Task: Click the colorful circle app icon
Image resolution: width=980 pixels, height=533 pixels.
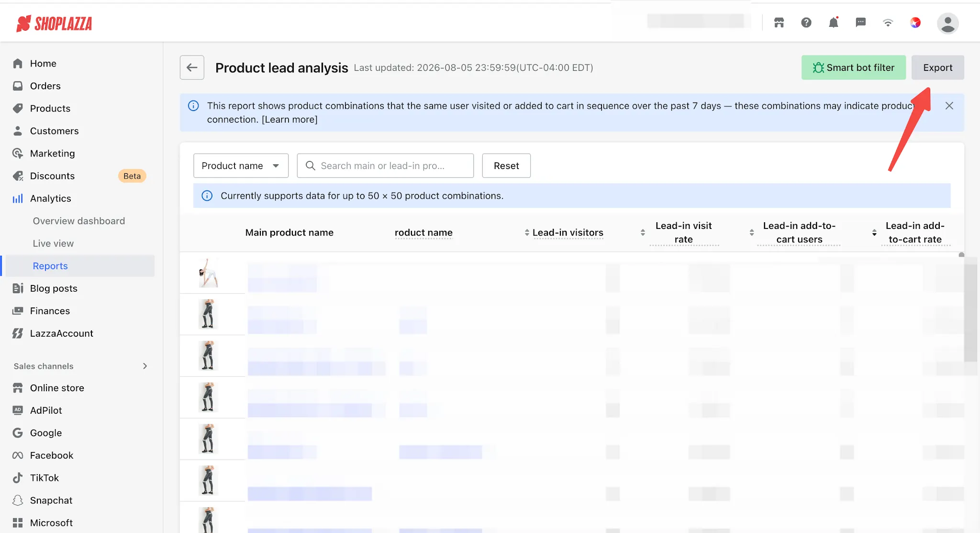Action: [915, 23]
